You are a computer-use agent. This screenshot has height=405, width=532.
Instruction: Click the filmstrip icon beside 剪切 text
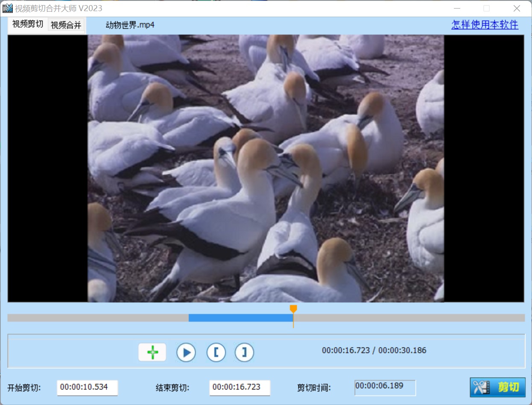tap(487, 388)
